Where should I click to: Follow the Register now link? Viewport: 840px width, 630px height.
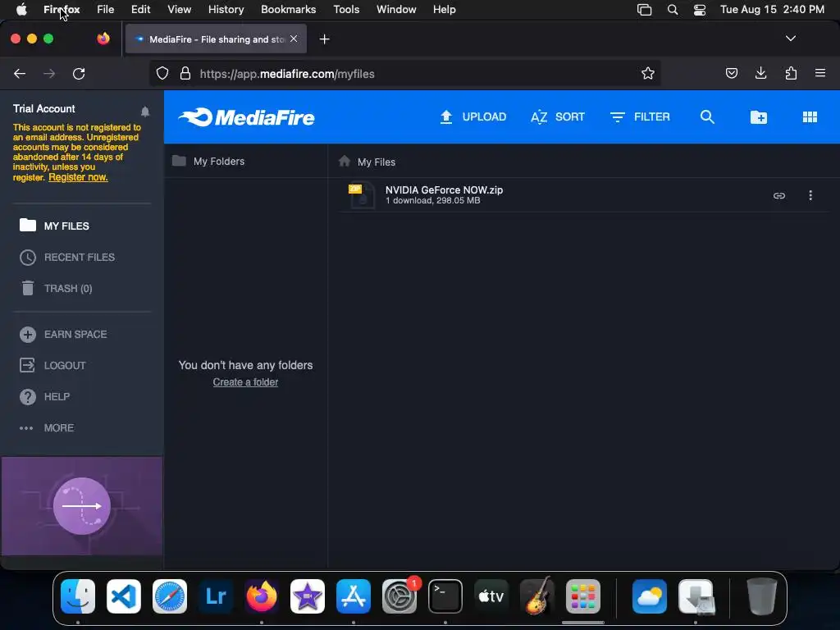coord(78,177)
